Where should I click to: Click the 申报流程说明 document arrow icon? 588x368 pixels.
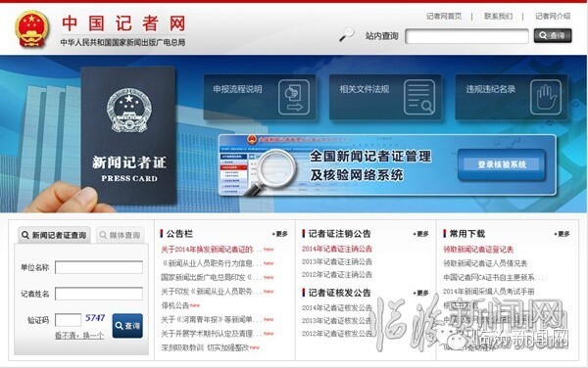point(294,97)
